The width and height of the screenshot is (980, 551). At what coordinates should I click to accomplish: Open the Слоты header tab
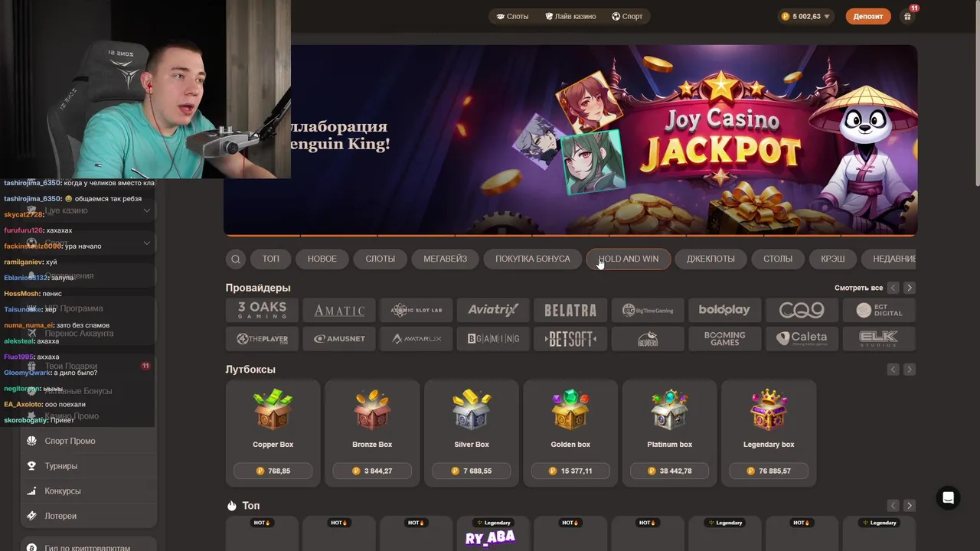click(512, 16)
